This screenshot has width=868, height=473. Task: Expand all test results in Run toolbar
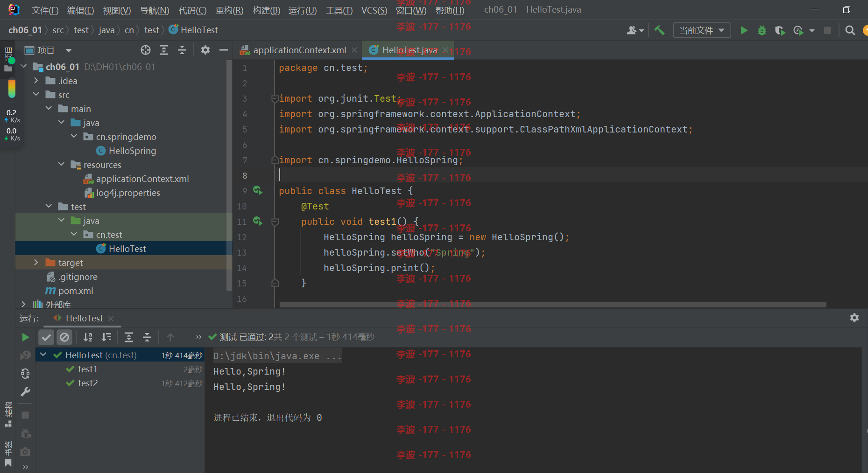tap(129, 337)
